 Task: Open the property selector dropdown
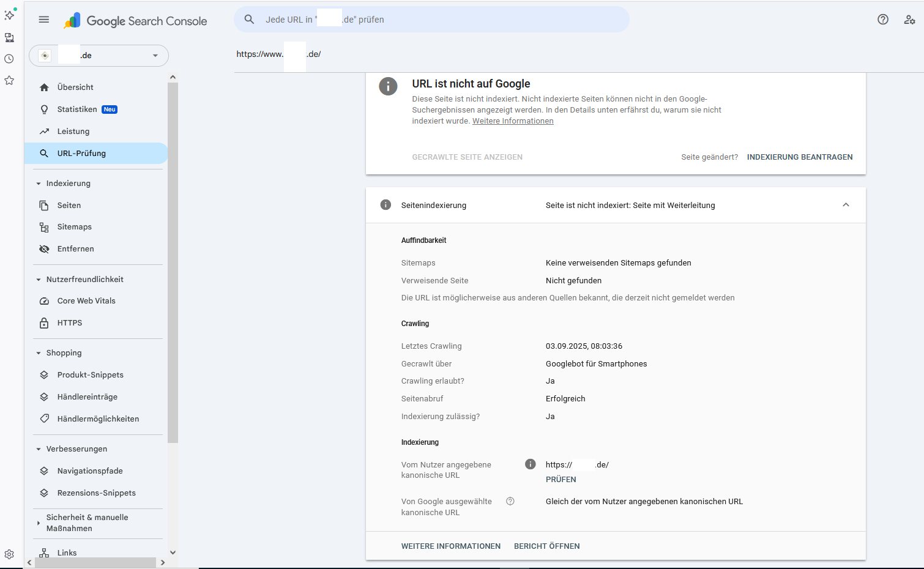pos(99,56)
